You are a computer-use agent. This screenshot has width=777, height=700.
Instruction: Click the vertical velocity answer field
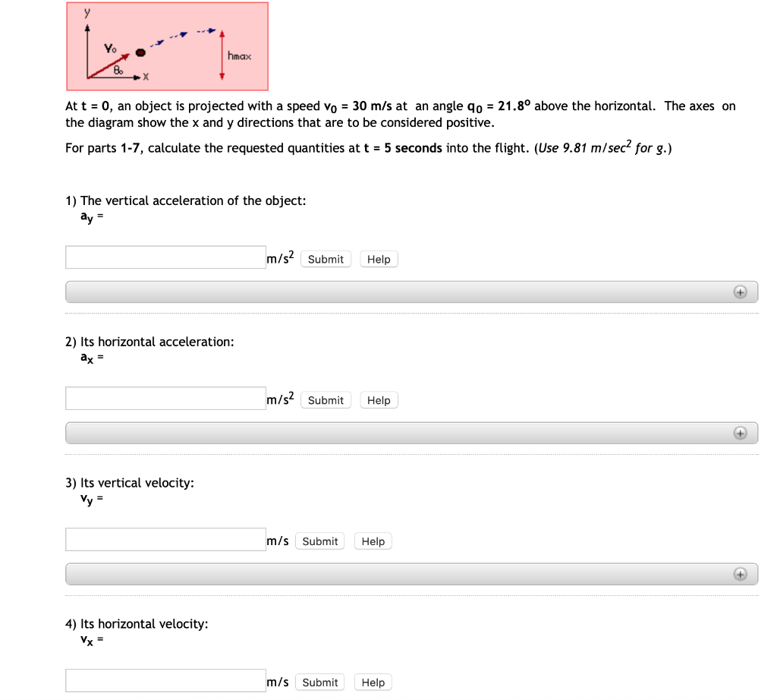tap(165, 539)
